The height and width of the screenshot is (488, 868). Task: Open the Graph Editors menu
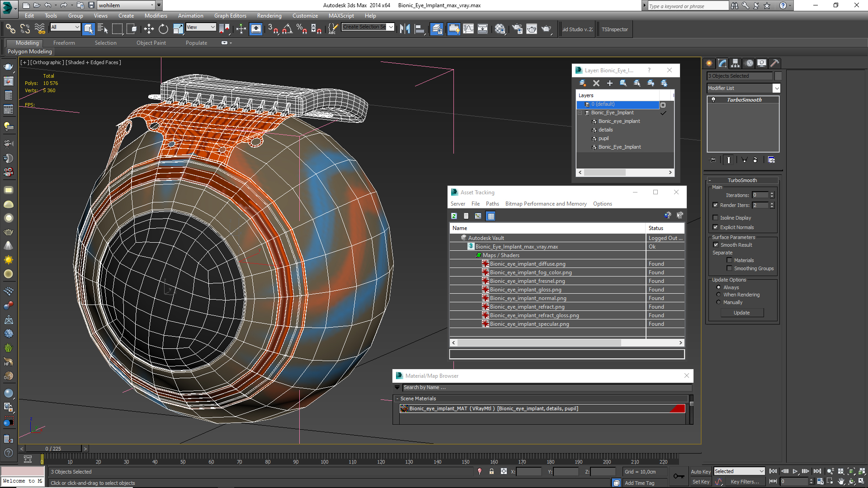tap(230, 16)
